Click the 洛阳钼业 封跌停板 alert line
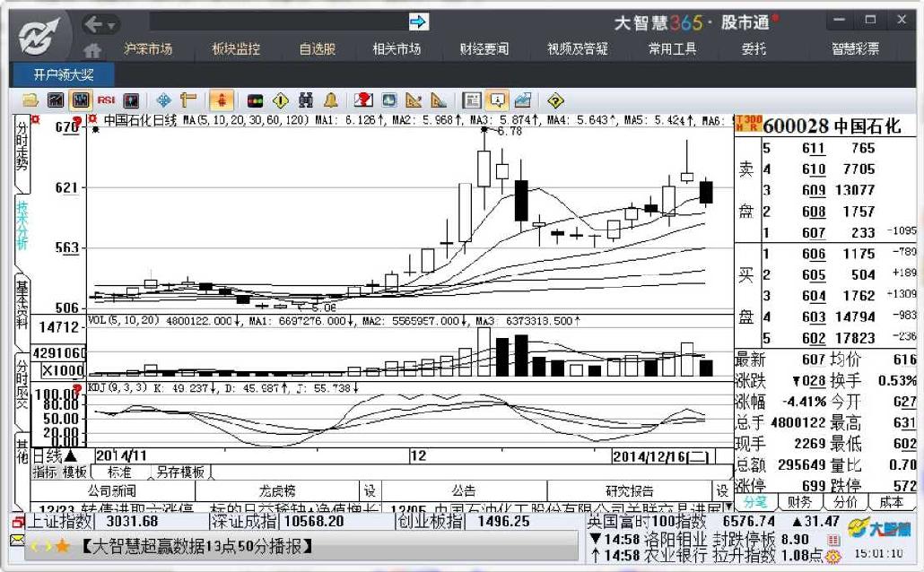This screenshot has width=924, height=572. tap(699, 539)
